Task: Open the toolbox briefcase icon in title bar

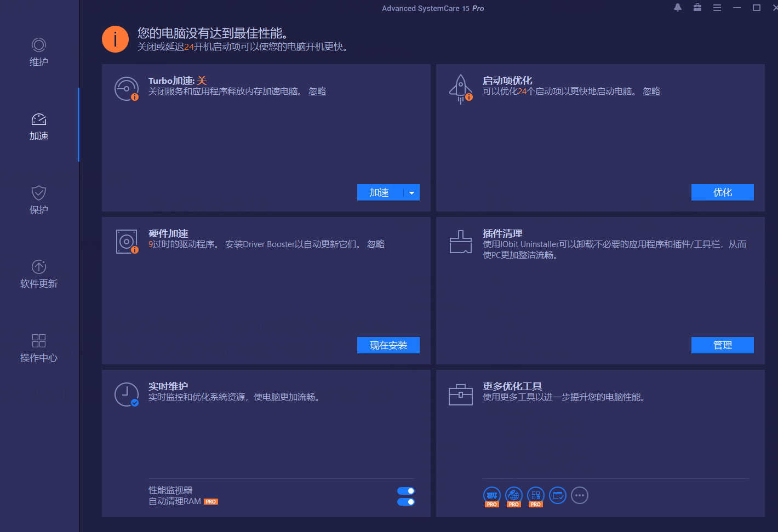Action: click(x=697, y=8)
